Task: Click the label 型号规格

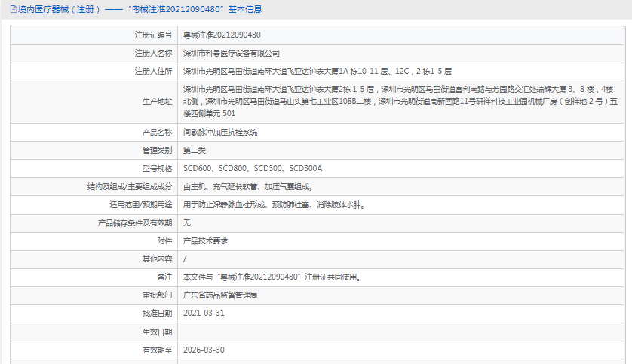Action: pyautogui.click(x=157, y=169)
